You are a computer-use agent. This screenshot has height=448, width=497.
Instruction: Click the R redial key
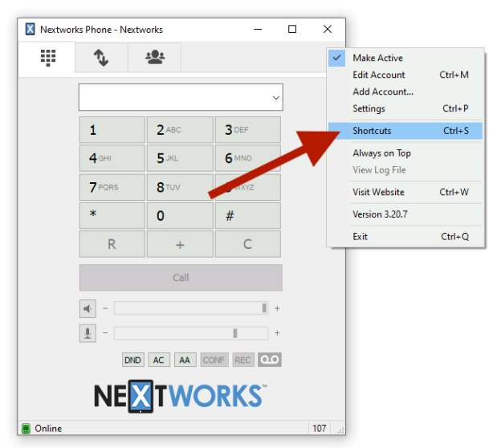(112, 244)
